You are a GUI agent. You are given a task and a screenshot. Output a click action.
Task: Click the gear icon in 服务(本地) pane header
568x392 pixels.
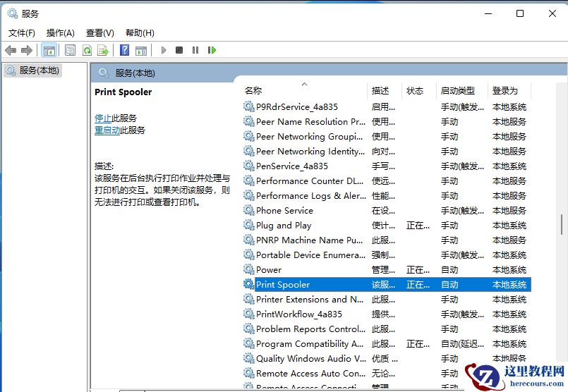pos(104,73)
